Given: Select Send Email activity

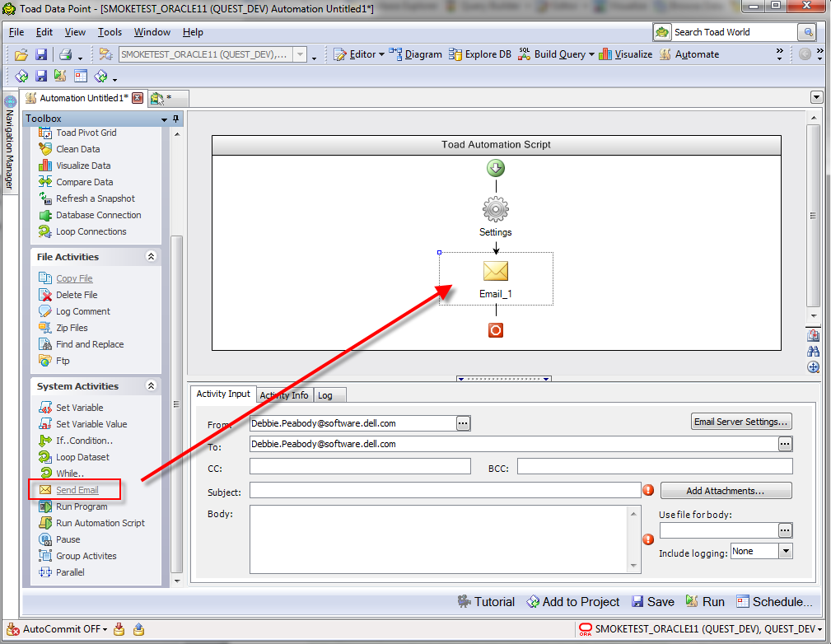Looking at the screenshot, I should [x=69, y=490].
